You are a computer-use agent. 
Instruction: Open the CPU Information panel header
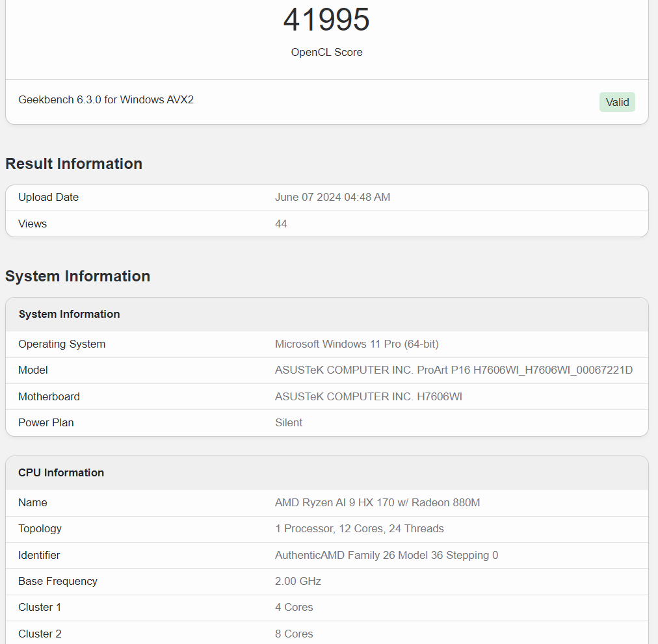click(x=61, y=472)
